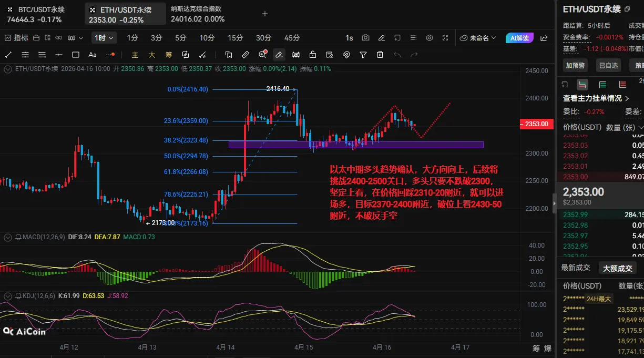Click the candlestick icon in drawing toolbar
Image resolution: width=644 pixels, height=358 pixels.
[x=296, y=55]
